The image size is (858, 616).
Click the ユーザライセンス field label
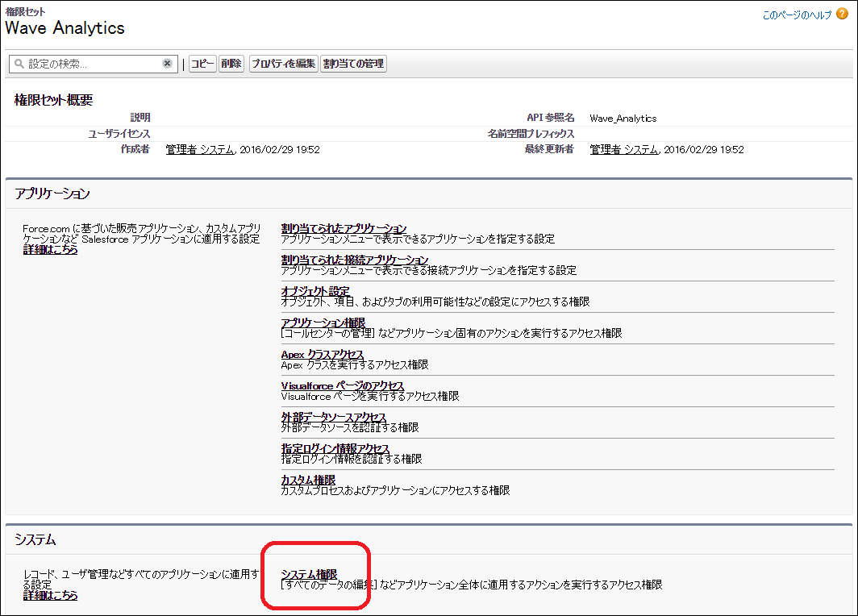(119, 134)
